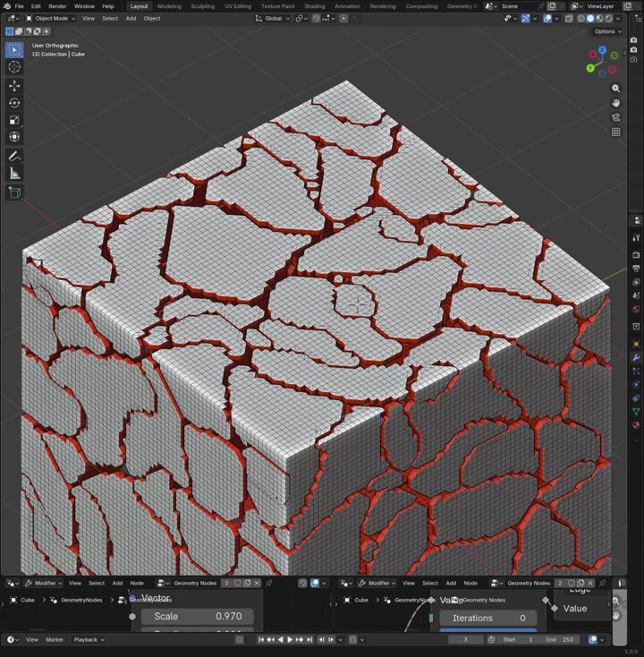This screenshot has height=657, width=644.
Task: Open viewport shading options dropdown arrow
Action: [x=618, y=19]
